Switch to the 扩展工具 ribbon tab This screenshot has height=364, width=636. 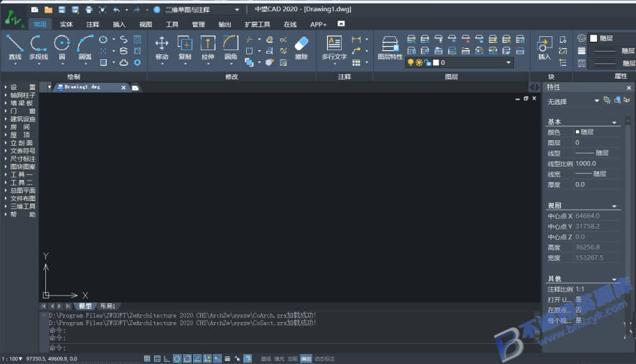click(257, 24)
